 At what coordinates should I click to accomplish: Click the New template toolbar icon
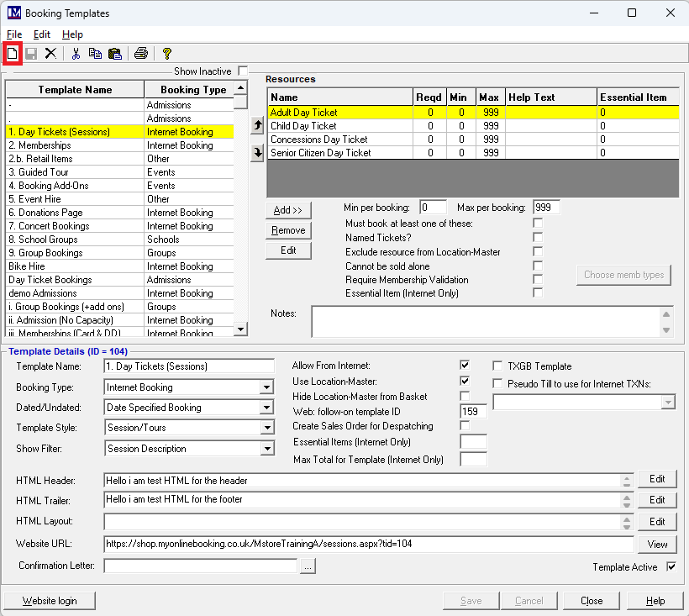13,54
